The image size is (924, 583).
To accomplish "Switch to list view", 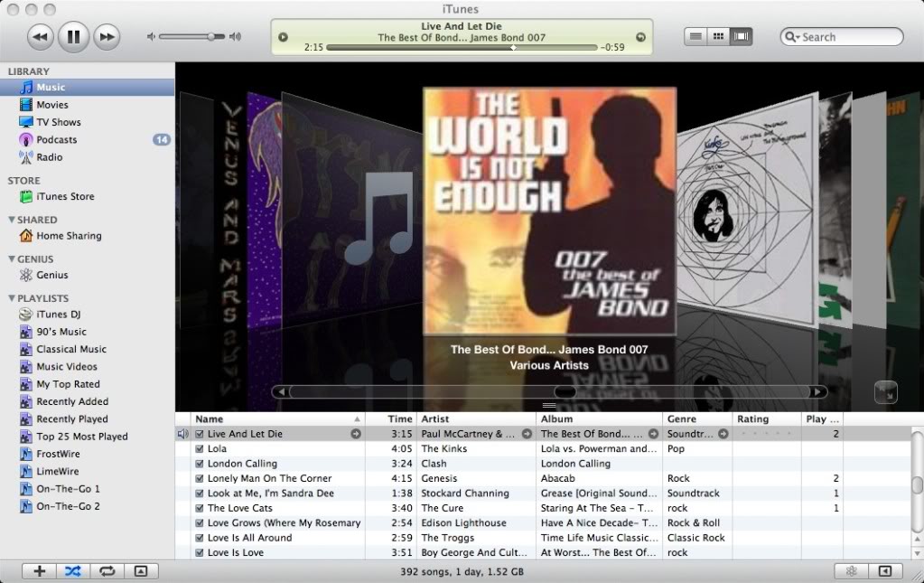I will pos(695,36).
